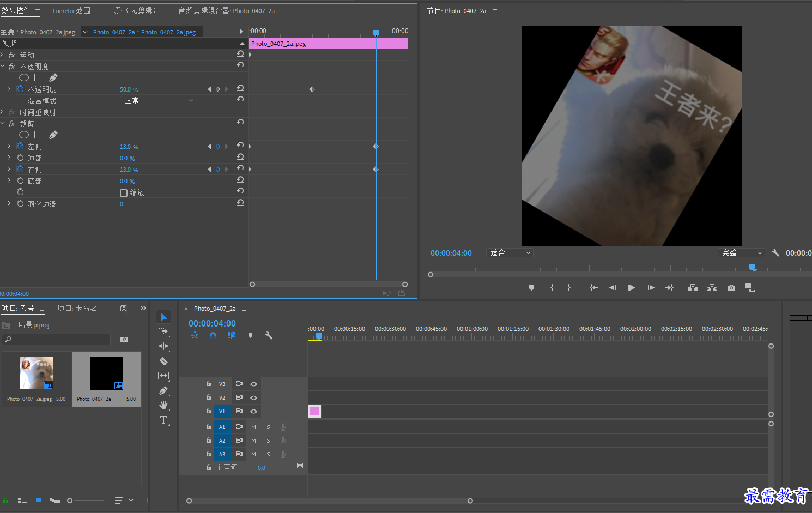The width and height of the screenshot is (812, 513).
Task: Collapse the Crop effect section
Action: [3, 123]
